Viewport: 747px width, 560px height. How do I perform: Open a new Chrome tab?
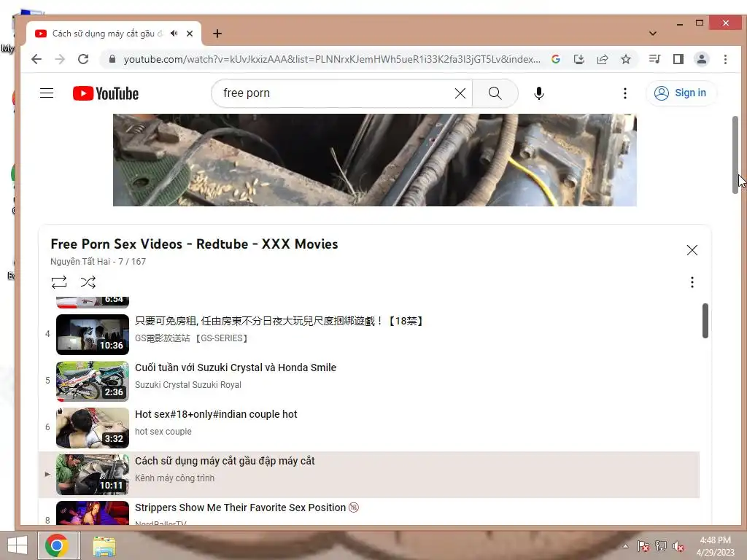tap(217, 34)
